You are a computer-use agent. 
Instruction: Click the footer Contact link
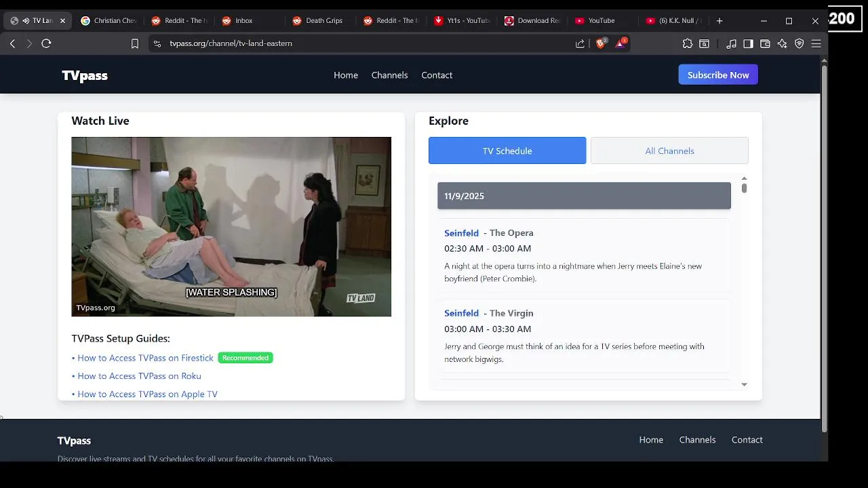click(747, 440)
